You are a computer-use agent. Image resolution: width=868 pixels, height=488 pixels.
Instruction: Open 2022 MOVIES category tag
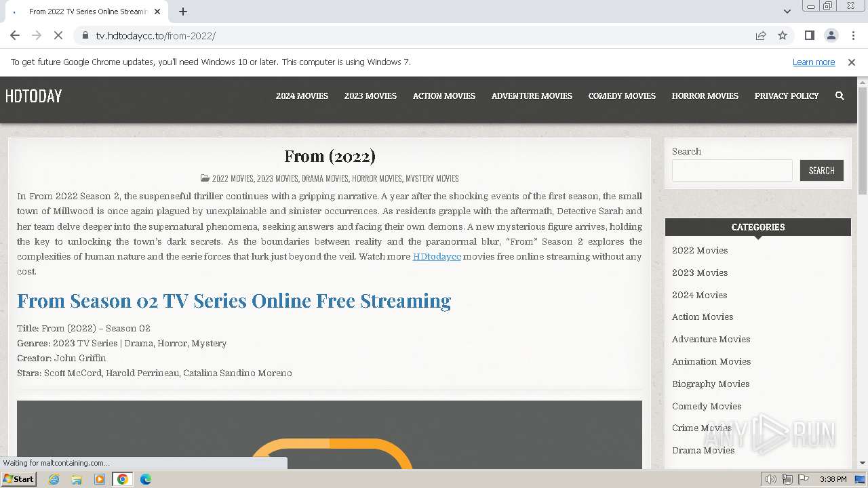pyautogui.click(x=233, y=179)
